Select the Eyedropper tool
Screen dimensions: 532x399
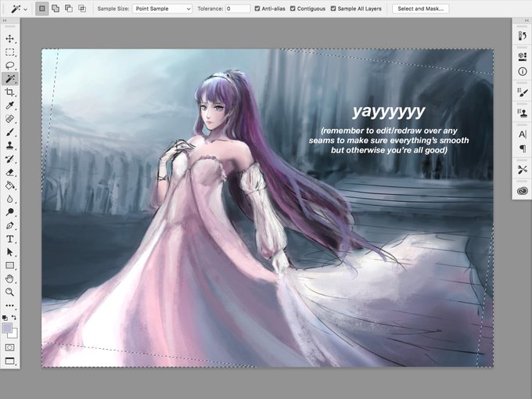(10, 106)
